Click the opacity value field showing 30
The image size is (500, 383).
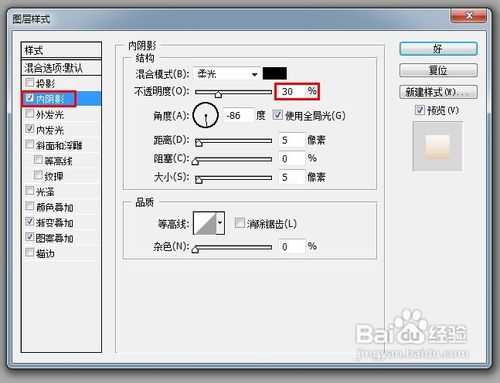tap(291, 91)
